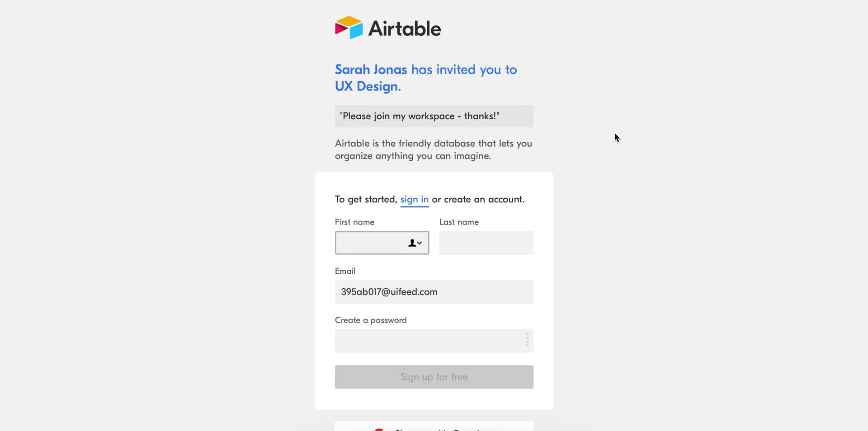
Task: Follow the "sign in" link
Action: click(415, 199)
